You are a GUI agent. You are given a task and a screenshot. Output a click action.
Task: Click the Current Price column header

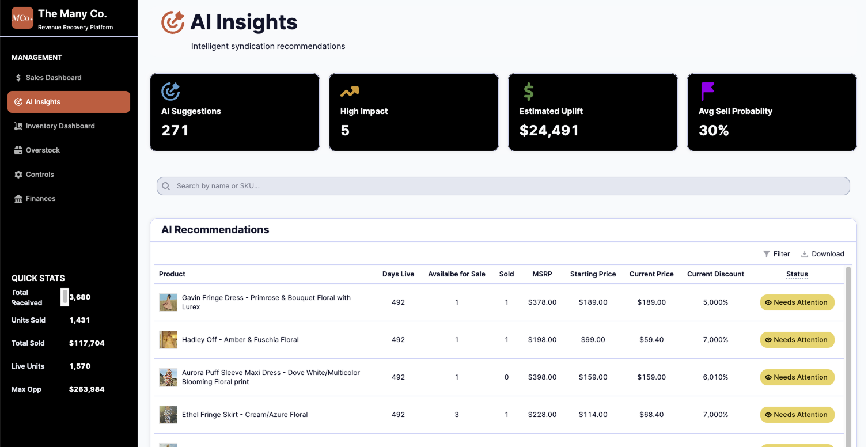pos(651,274)
